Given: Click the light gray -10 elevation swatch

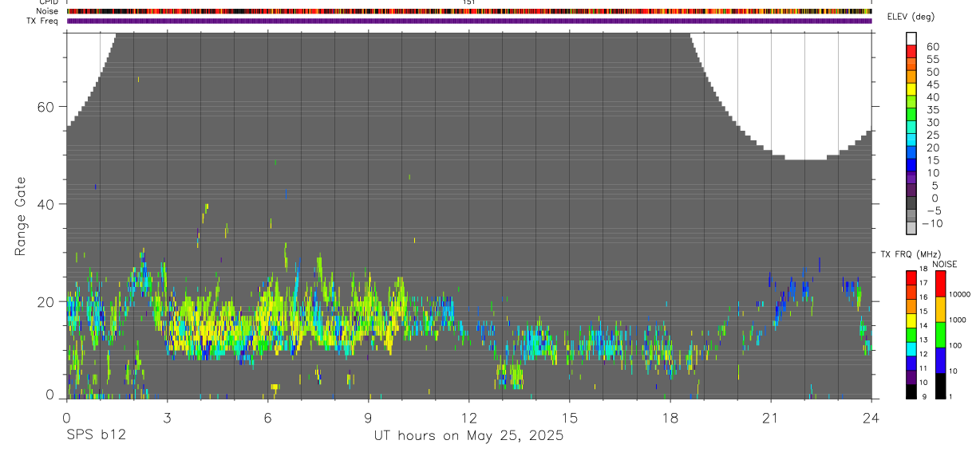Looking at the screenshot, I should (x=911, y=227).
